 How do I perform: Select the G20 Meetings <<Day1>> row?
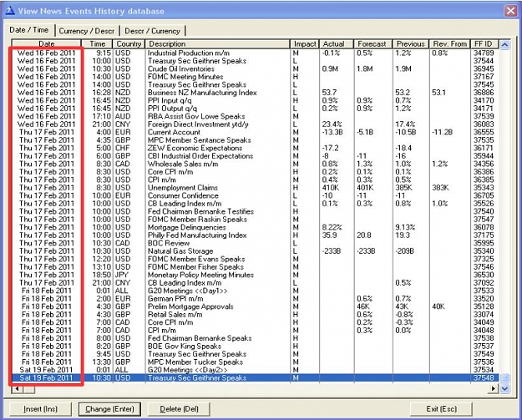(x=255, y=291)
